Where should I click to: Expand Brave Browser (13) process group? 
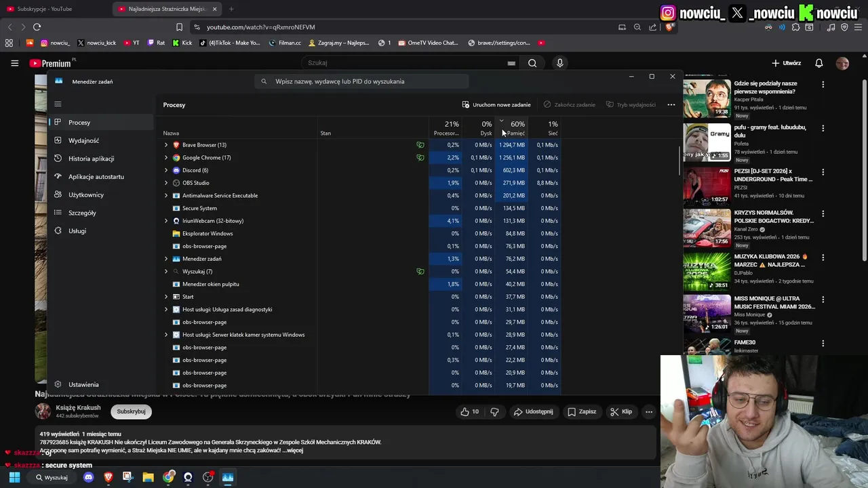[x=166, y=145]
